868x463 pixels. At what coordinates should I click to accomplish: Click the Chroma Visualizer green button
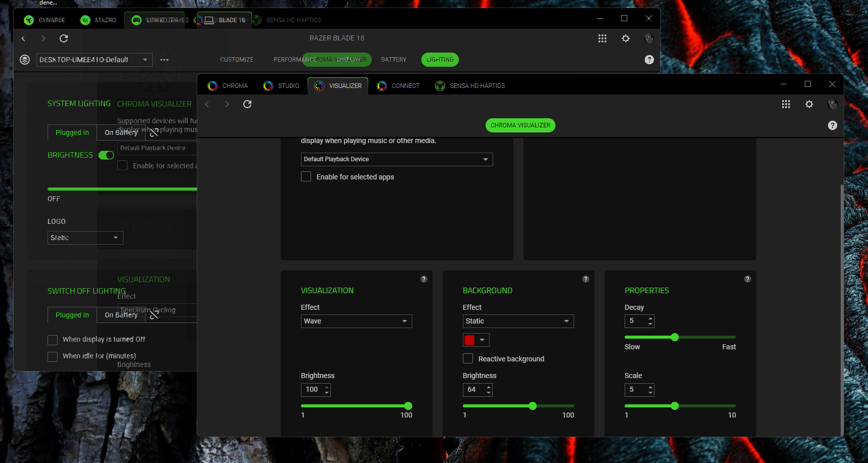[x=520, y=125]
